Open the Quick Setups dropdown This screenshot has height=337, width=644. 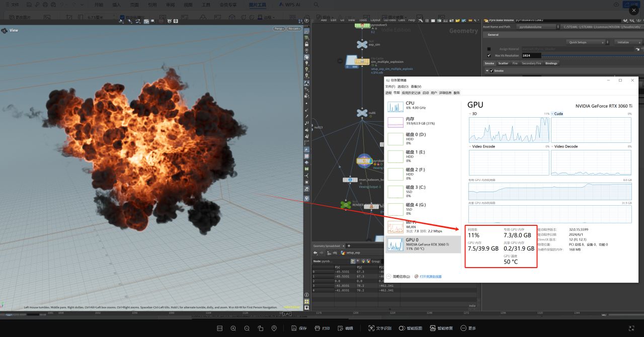click(x=586, y=42)
